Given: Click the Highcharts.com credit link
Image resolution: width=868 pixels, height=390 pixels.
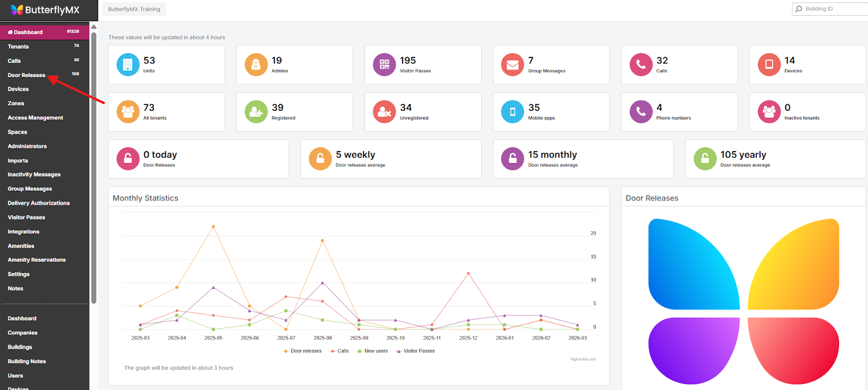Looking at the screenshot, I should 583,359.
